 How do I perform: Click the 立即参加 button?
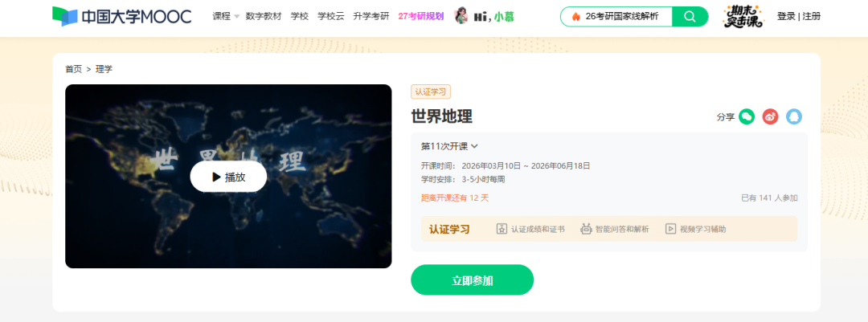[473, 280]
